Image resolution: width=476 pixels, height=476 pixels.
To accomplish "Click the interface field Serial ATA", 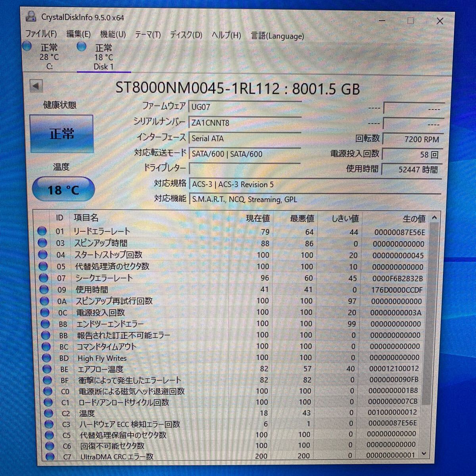I will [x=245, y=138].
